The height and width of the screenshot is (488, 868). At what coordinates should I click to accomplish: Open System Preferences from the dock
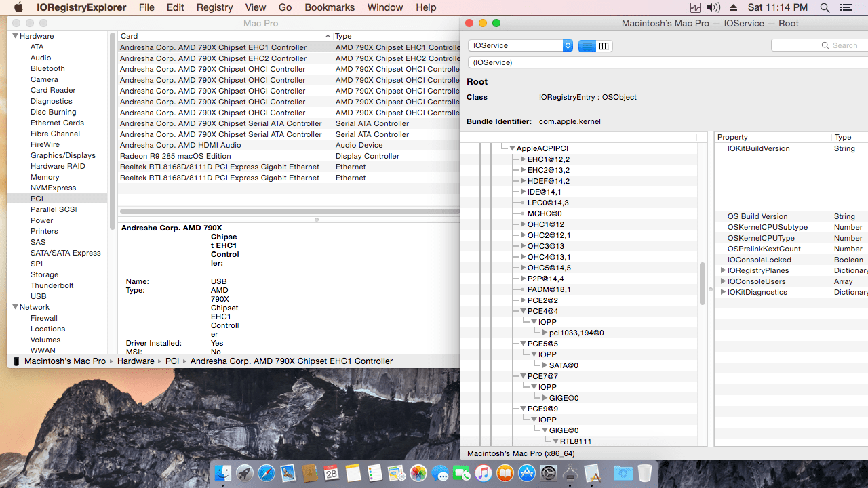[x=549, y=473]
